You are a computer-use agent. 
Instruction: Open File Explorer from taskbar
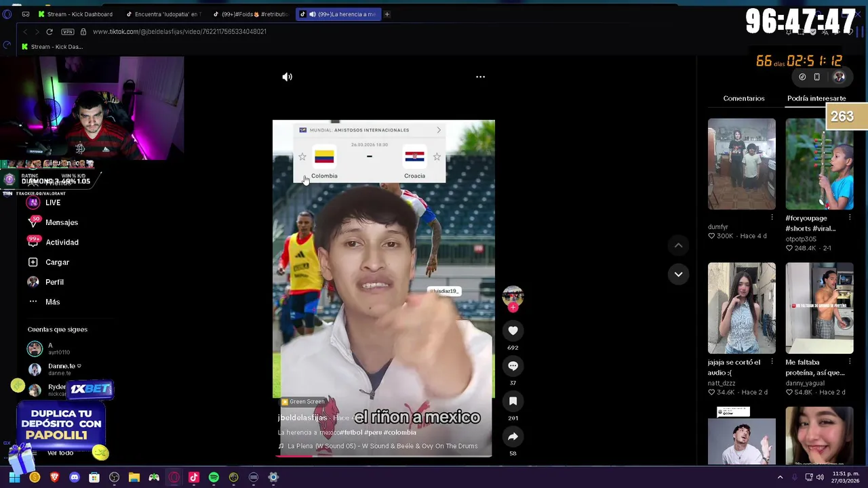pyautogui.click(x=134, y=478)
